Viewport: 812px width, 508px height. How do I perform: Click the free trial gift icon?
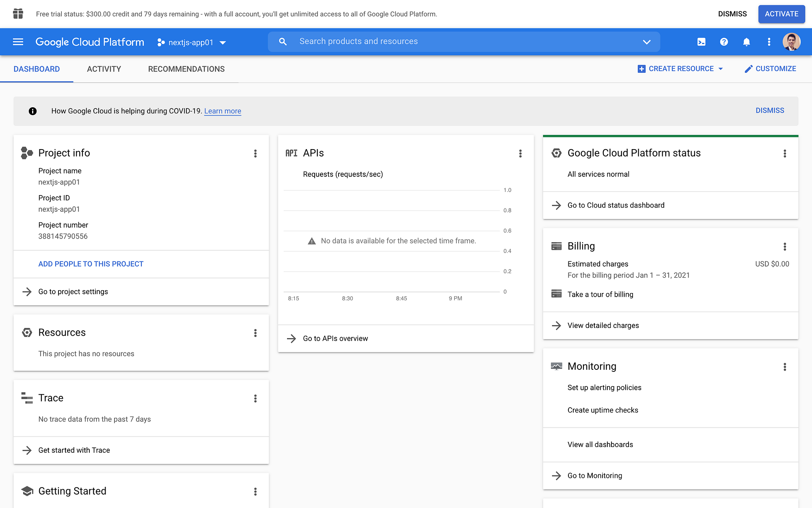point(18,13)
